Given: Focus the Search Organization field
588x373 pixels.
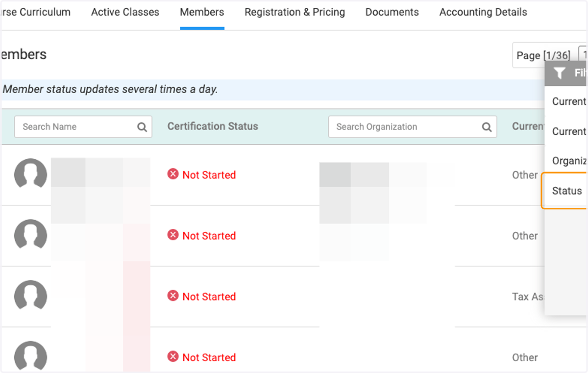Looking at the screenshot, I should pyautogui.click(x=413, y=126).
